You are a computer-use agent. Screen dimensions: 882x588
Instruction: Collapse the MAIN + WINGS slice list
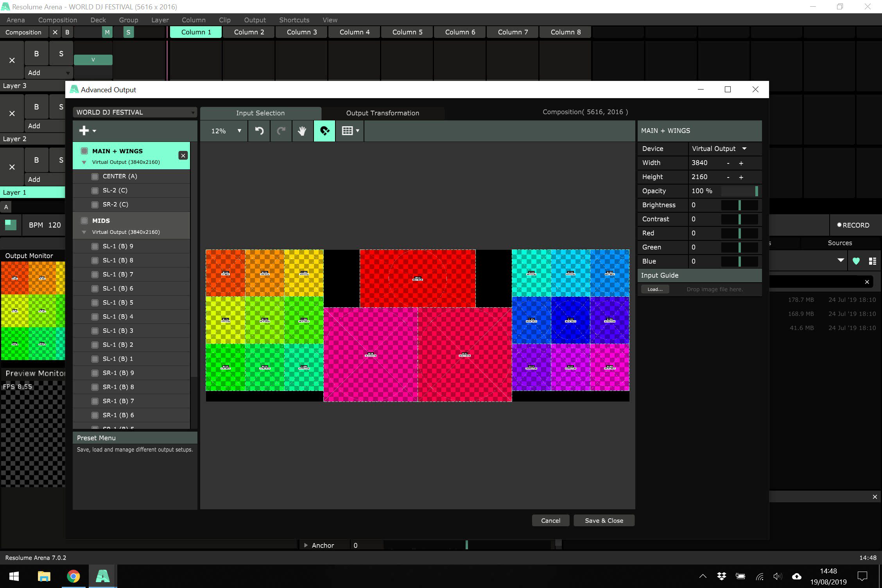coord(84,162)
